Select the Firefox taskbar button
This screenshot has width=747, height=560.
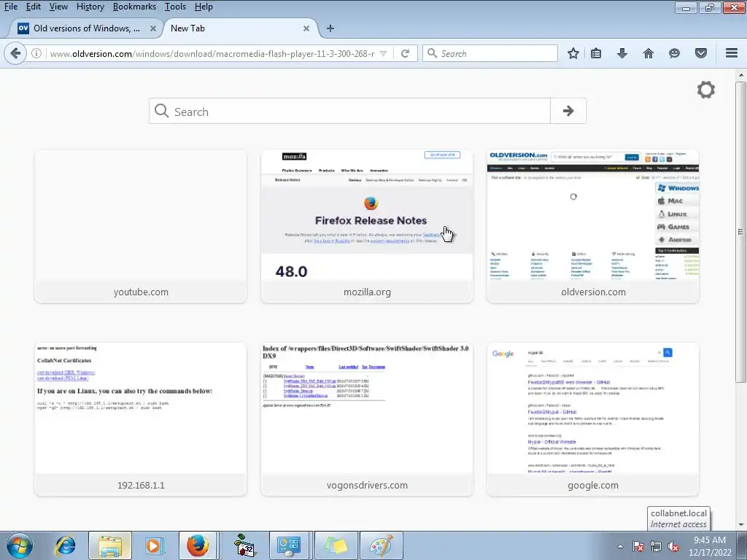[x=197, y=545]
